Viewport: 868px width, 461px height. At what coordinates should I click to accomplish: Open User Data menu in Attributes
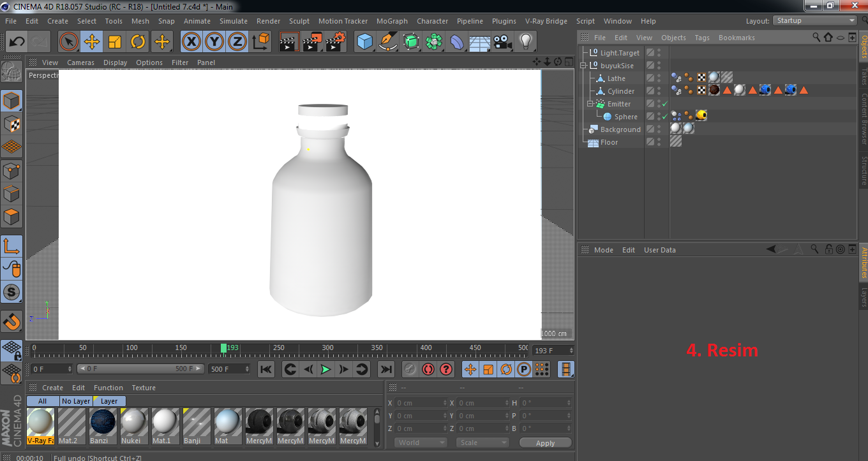pos(659,250)
